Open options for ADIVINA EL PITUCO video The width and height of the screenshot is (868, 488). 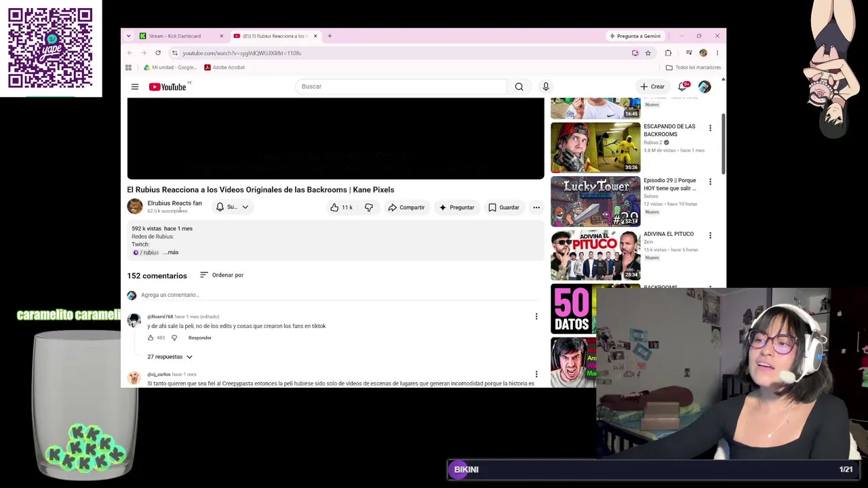710,235
